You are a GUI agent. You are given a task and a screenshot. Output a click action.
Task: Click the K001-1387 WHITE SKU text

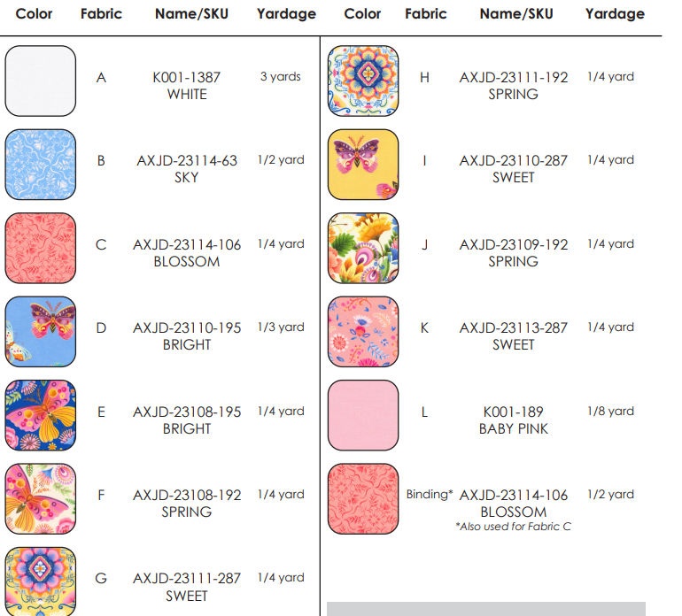tap(187, 86)
